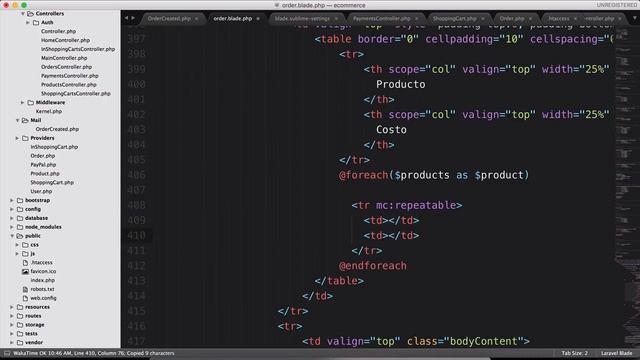Expand the vendor folder
This screenshot has width=640, height=360.
[12, 343]
